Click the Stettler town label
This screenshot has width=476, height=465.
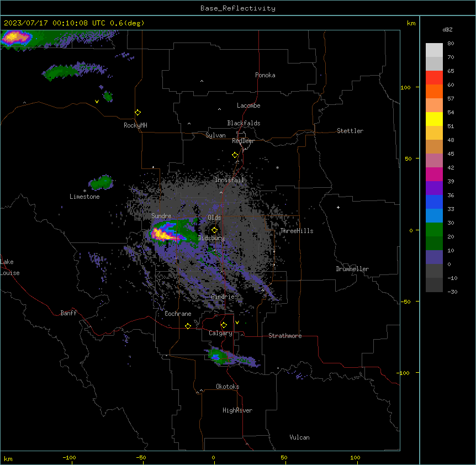pyautogui.click(x=350, y=131)
